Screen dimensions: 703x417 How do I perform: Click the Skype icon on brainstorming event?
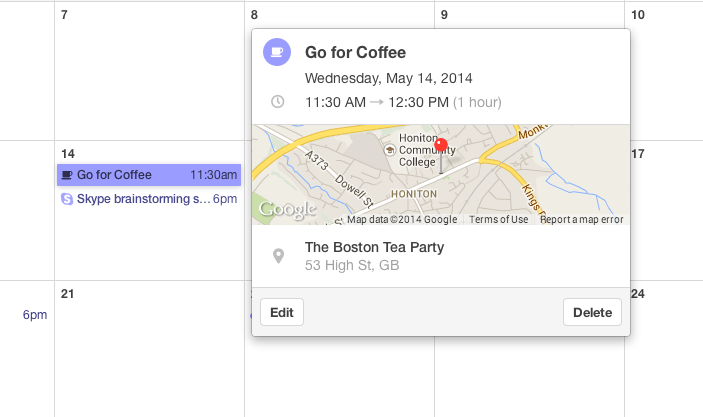tap(67, 199)
